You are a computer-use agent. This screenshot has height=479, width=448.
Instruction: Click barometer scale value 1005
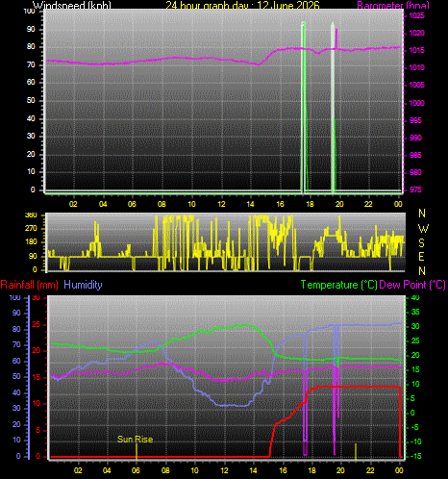coord(416,85)
